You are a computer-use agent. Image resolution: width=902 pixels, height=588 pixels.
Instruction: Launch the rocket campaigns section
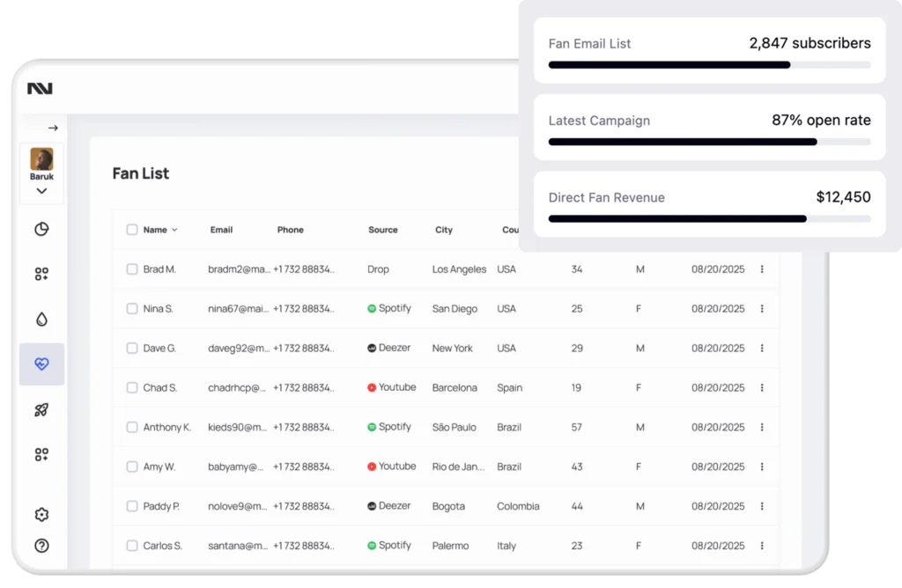41,408
